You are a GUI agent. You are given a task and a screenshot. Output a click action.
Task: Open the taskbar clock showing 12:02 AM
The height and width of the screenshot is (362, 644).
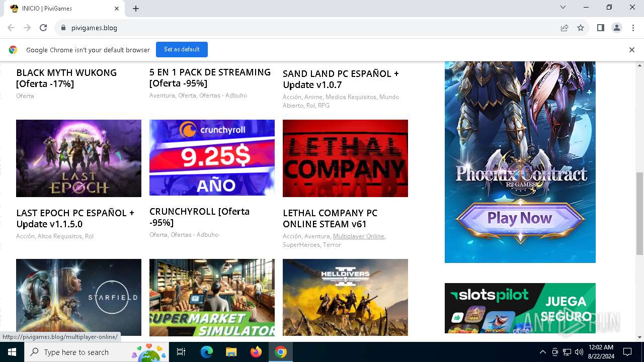point(600,352)
